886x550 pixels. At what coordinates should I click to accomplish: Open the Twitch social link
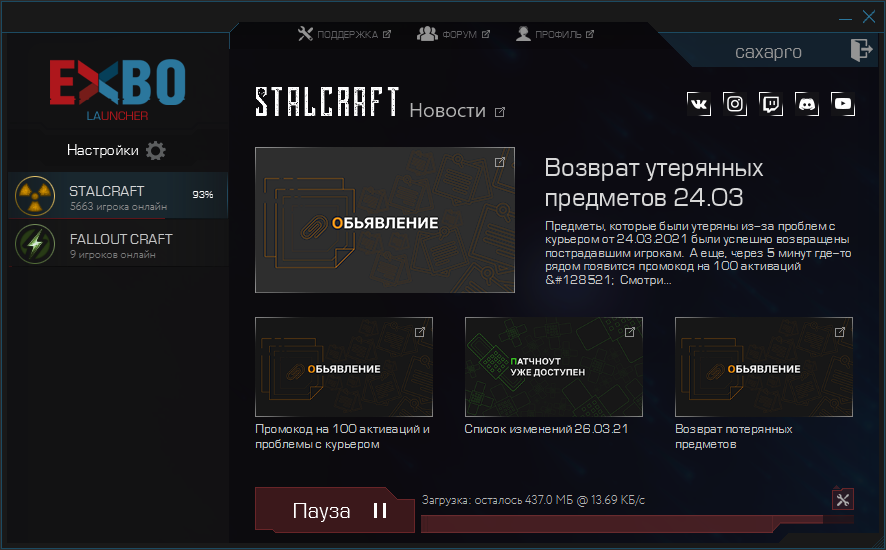(771, 104)
